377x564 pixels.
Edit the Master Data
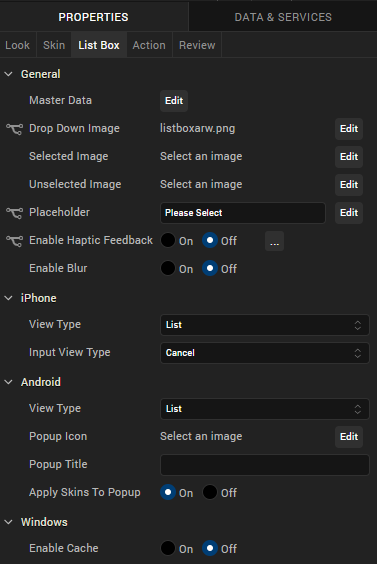[x=174, y=101]
